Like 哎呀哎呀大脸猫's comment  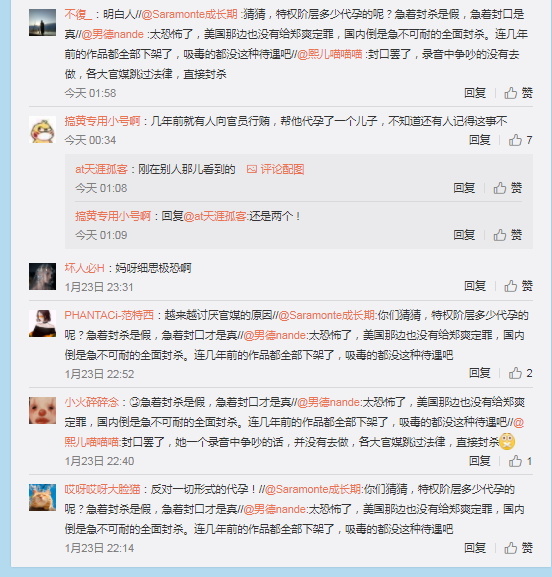[518, 548]
